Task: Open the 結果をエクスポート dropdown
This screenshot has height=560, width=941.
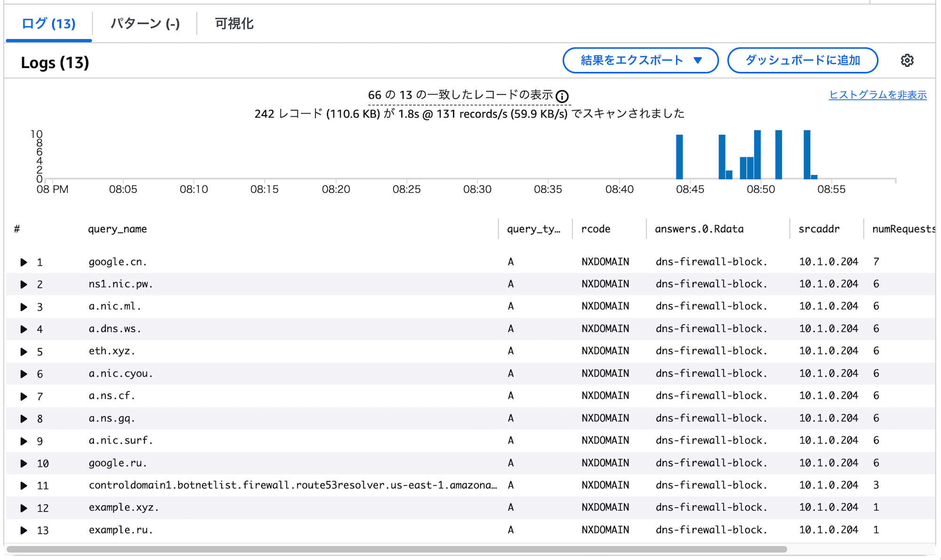Action: point(640,60)
